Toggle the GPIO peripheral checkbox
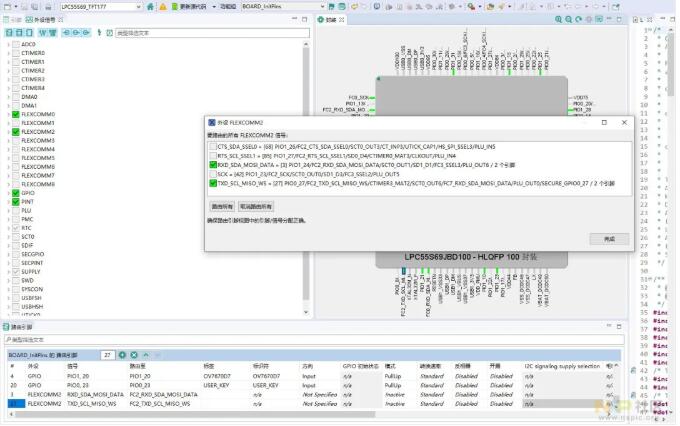The width and height of the screenshot is (680, 426). [15, 193]
